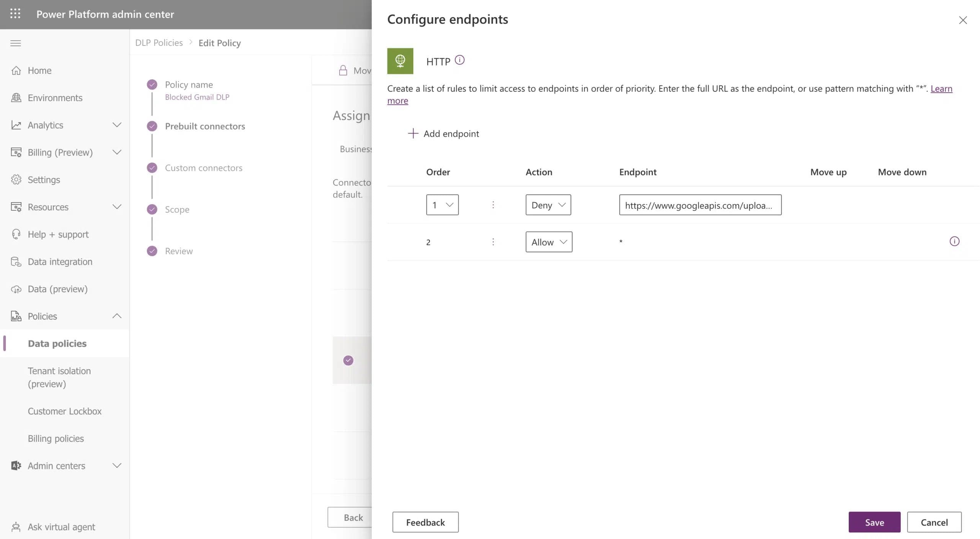Expand the Analytics navigation section

(x=117, y=125)
